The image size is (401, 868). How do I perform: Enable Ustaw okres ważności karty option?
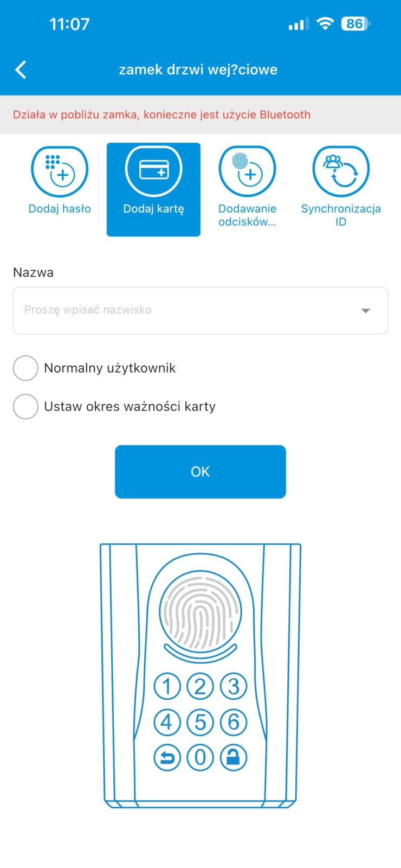25,406
